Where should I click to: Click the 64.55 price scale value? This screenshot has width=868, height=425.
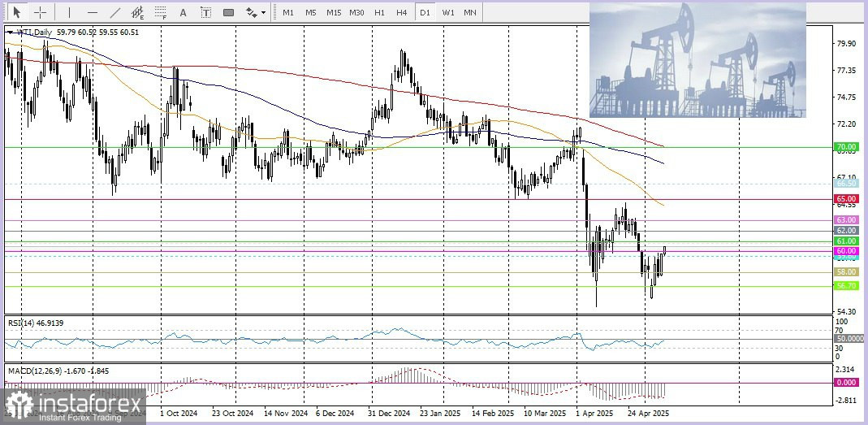[x=847, y=205]
